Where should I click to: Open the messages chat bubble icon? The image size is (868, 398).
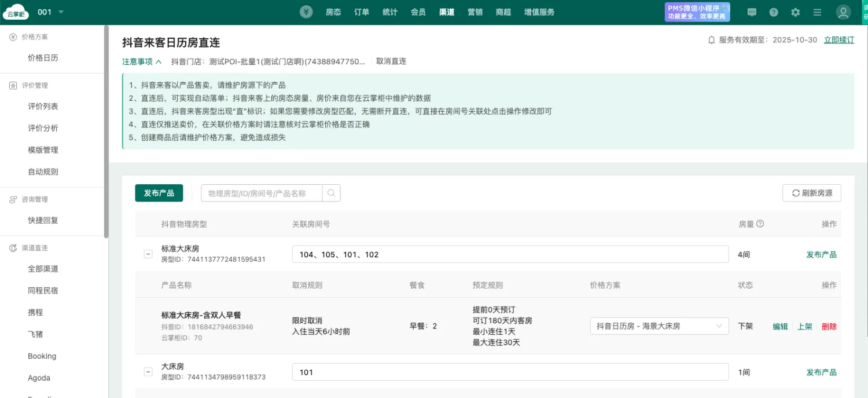tap(752, 12)
